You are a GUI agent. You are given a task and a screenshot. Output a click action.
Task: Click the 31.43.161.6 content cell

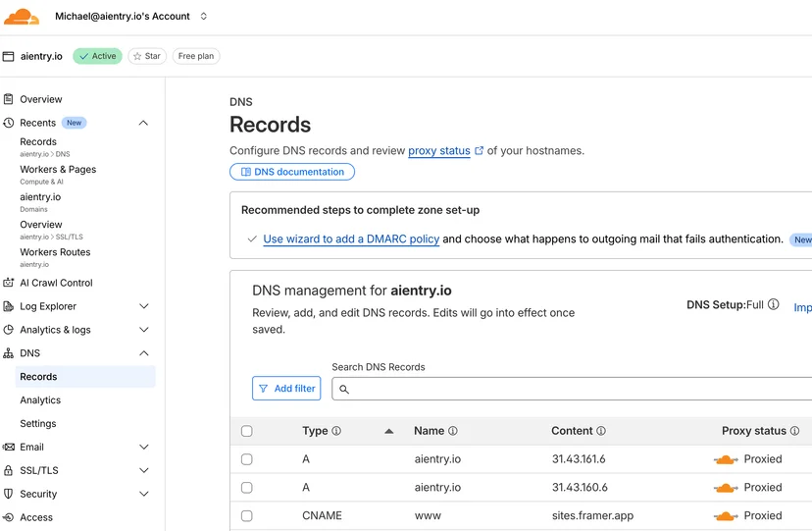pos(579,459)
